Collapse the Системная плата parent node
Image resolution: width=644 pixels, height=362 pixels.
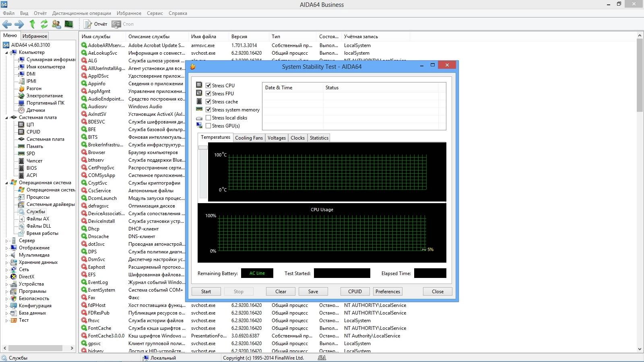6,118
